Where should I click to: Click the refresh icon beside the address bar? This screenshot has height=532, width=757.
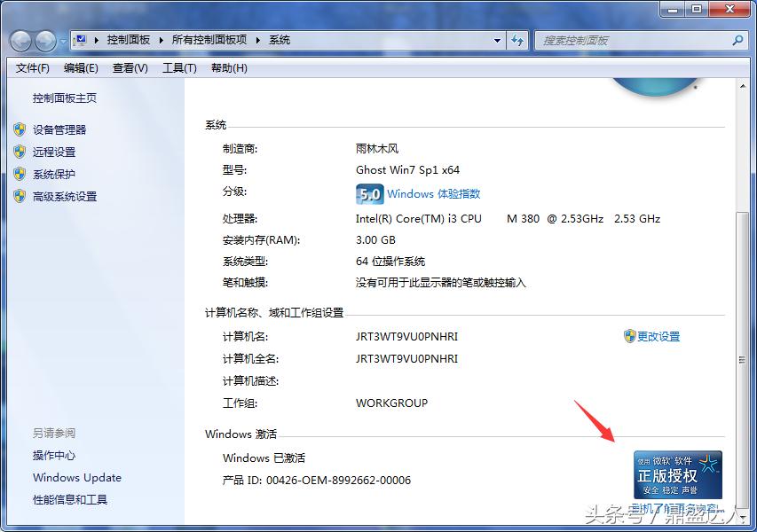coord(518,40)
